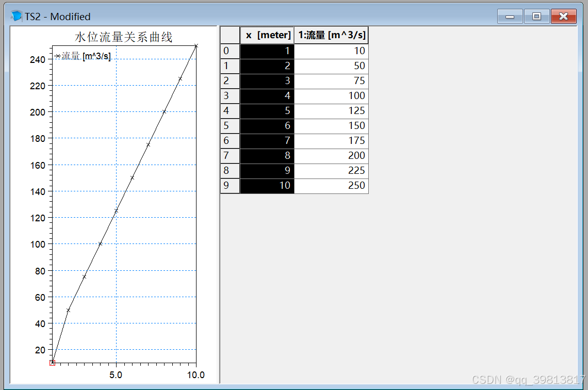Click the x cell in row header 7

coord(267,156)
